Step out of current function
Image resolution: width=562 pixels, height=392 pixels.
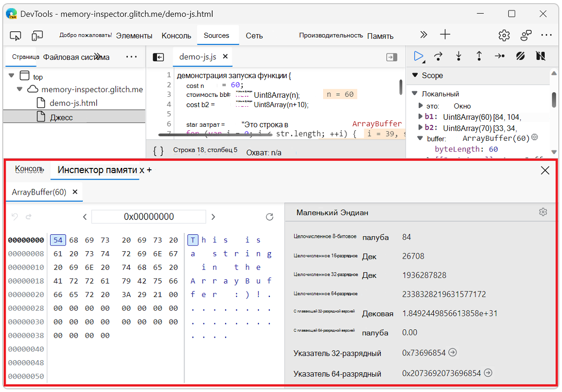pos(479,56)
